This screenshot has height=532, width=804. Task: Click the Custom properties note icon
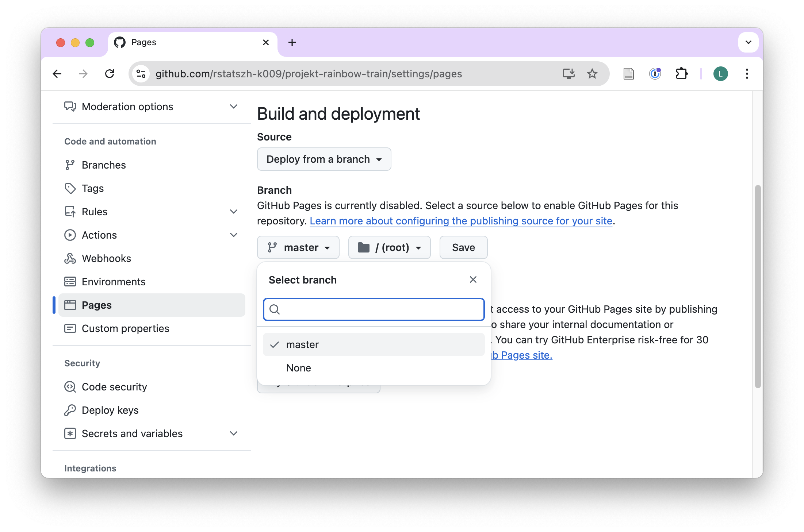pos(70,328)
